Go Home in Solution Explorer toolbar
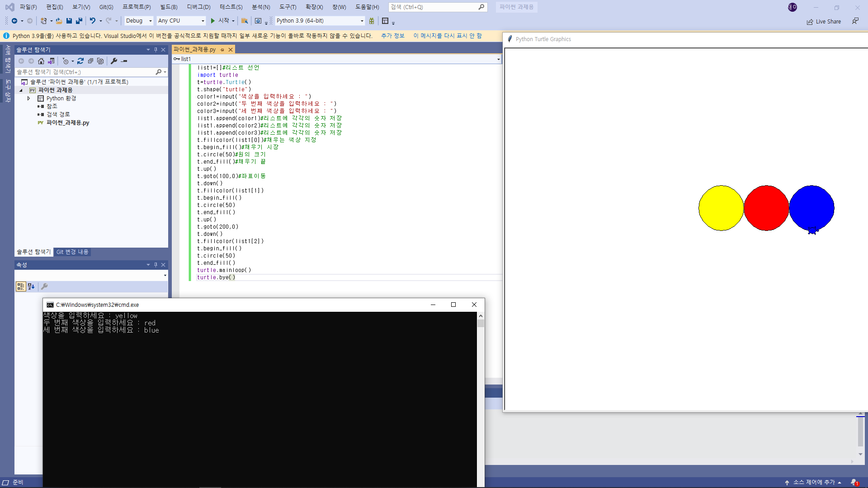Screen dimensions: 868x488 (41, 61)
